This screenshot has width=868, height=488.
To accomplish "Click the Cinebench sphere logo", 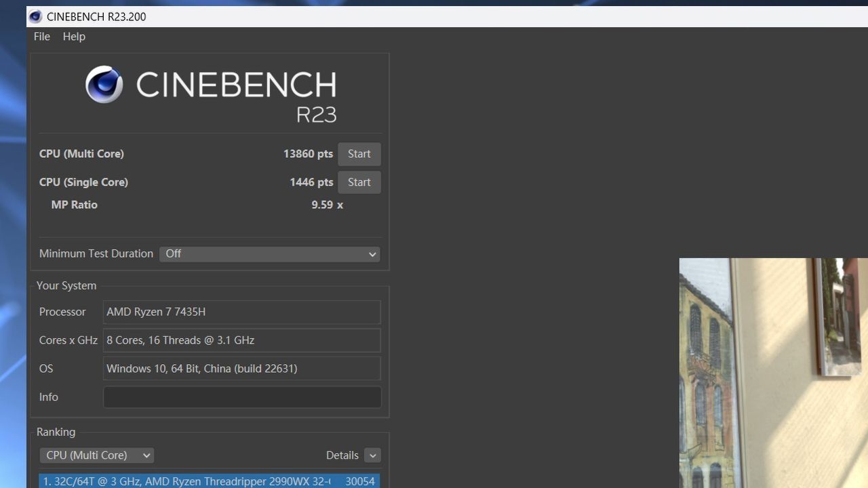I will tap(104, 85).
